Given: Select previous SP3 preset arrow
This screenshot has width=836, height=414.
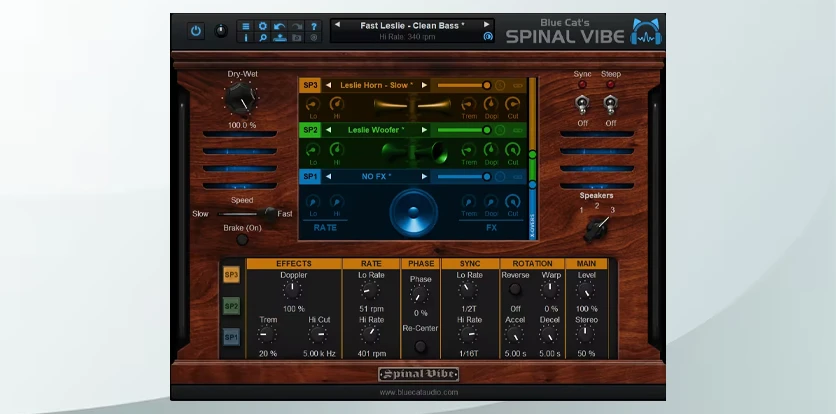Looking at the screenshot, I should (328, 85).
